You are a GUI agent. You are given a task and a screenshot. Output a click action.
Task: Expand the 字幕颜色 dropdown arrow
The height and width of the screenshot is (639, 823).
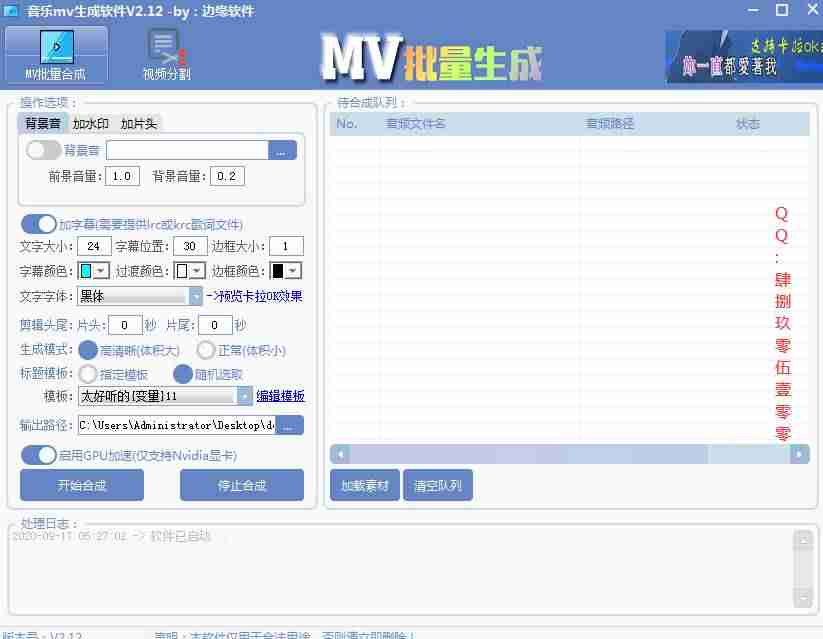point(101,271)
